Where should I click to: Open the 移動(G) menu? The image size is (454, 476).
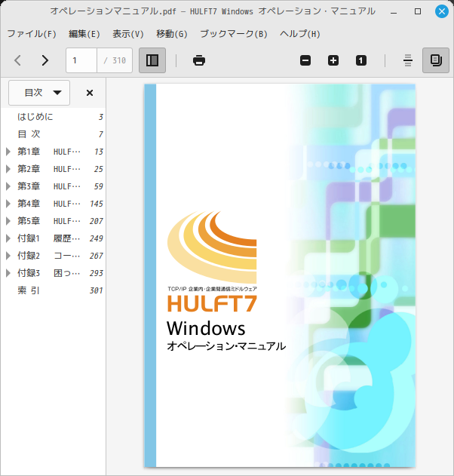(x=172, y=34)
